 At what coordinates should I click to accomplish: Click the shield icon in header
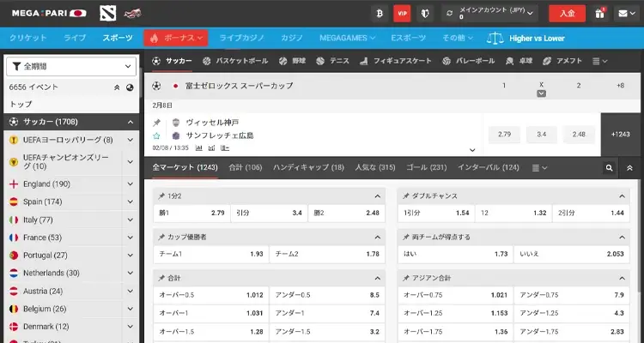point(425,14)
